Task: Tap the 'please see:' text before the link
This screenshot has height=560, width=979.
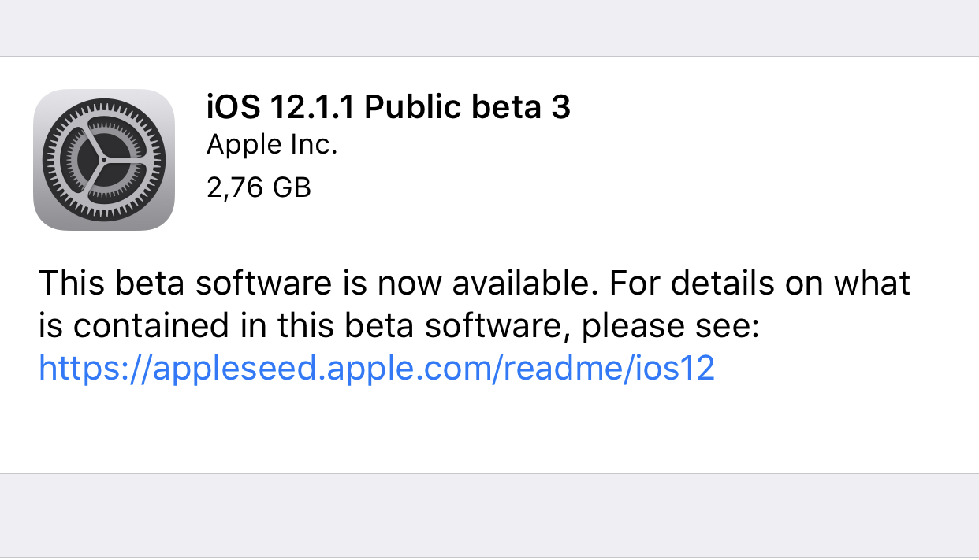Action: coord(670,327)
